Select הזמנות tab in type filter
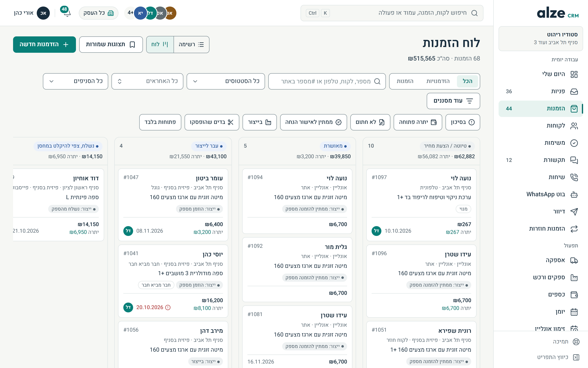 pos(405,81)
